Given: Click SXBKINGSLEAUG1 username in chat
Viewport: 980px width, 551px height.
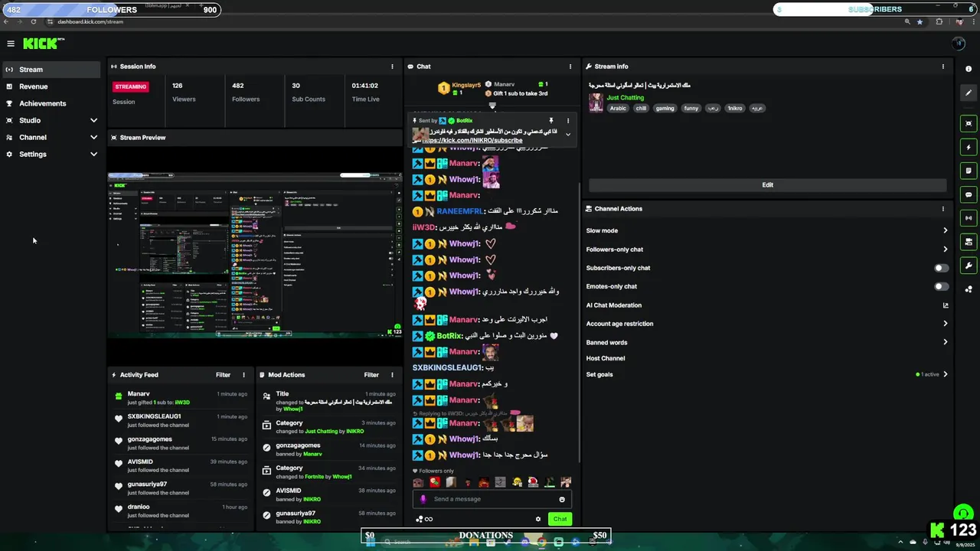Looking at the screenshot, I should pyautogui.click(x=446, y=368).
